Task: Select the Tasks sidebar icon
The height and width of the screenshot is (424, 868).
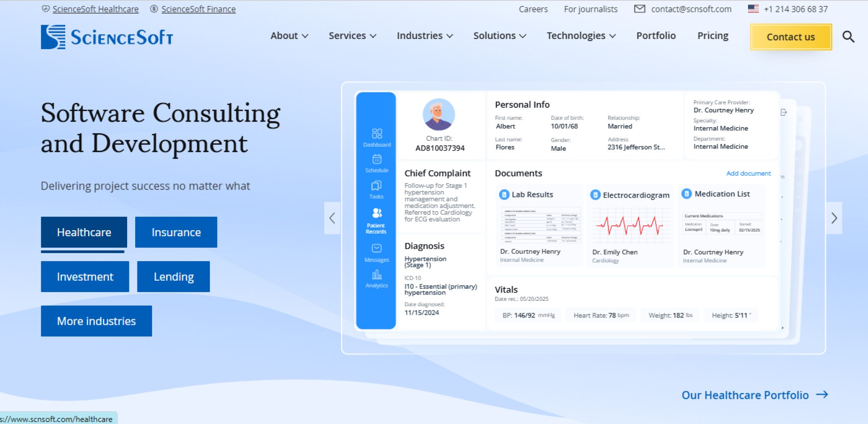Action: point(376,186)
